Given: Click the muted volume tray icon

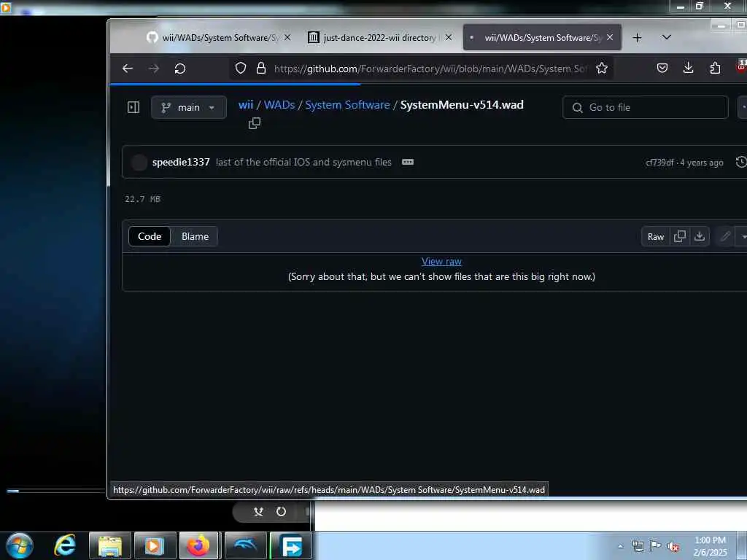Looking at the screenshot, I should [x=673, y=546].
